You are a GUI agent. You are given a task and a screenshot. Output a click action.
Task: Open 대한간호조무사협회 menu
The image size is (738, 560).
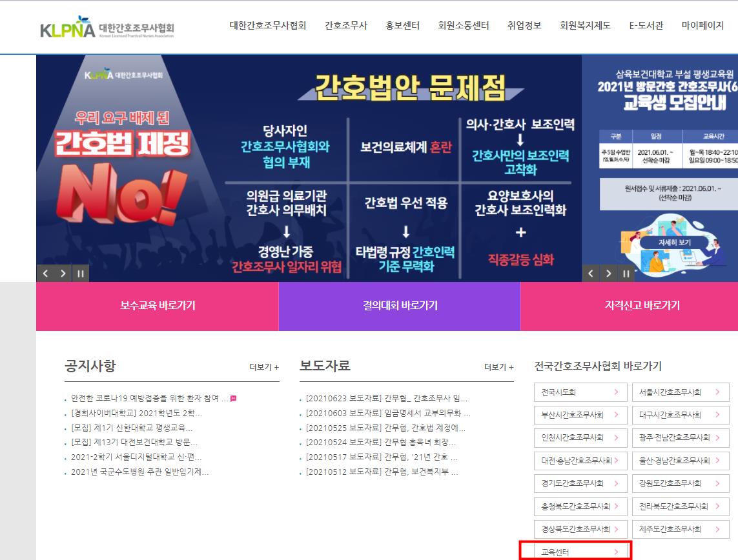point(268,25)
